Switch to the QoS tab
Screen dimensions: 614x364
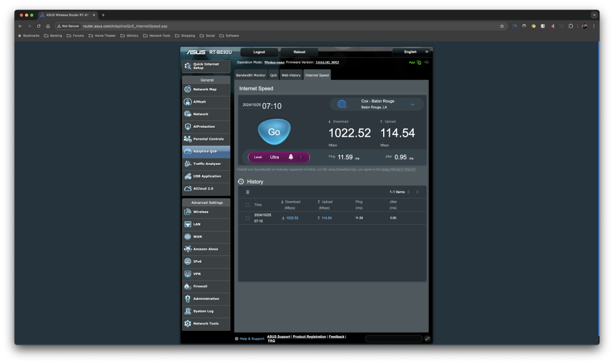point(273,75)
